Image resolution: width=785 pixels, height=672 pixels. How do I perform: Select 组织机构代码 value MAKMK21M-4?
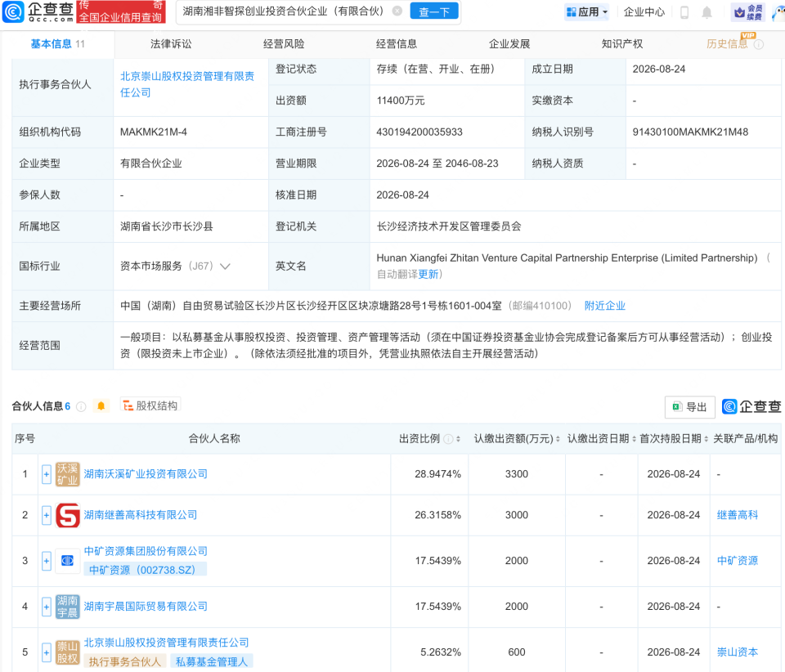pos(153,132)
